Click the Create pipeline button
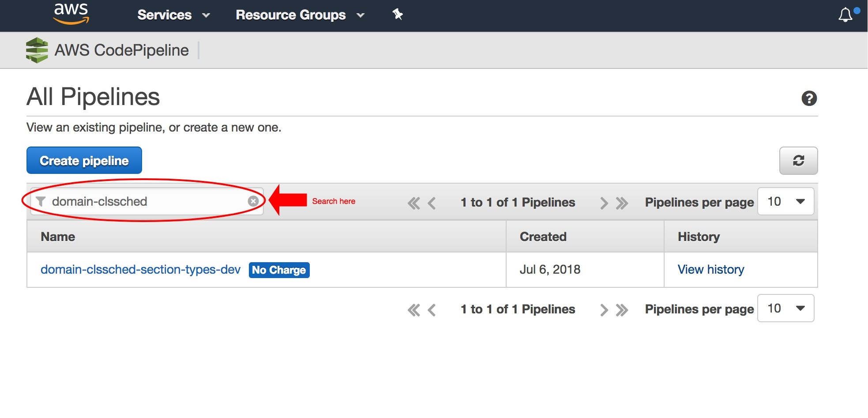The width and height of the screenshot is (868, 418). pos(84,160)
